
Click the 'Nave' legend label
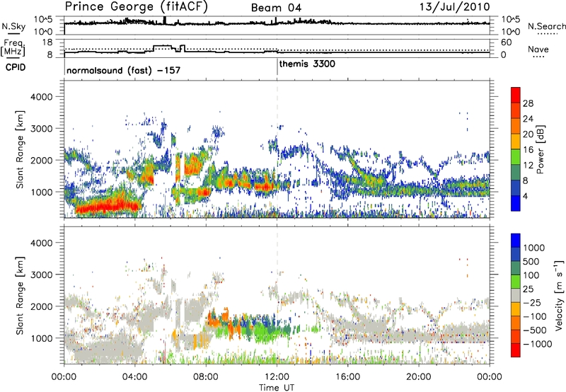pos(538,50)
